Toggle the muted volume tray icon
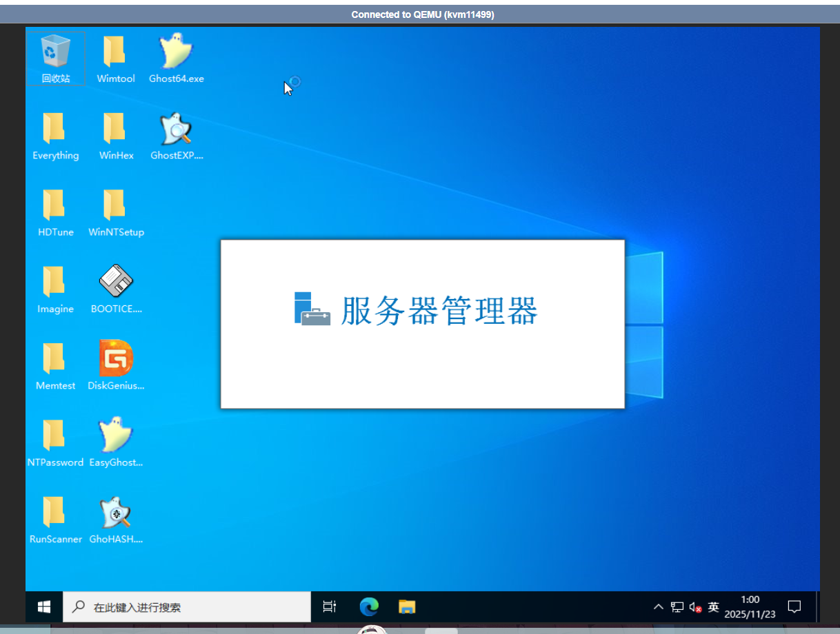Image resolution: width=840 pixels, height=634 pixels. coord(695,607)
